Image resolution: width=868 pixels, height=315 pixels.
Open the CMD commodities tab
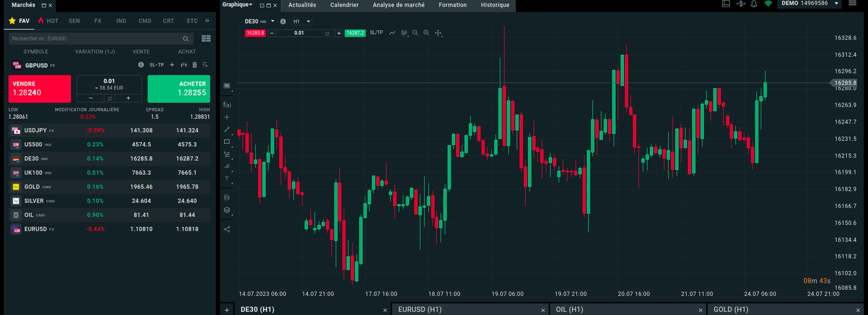click(145, 20)
